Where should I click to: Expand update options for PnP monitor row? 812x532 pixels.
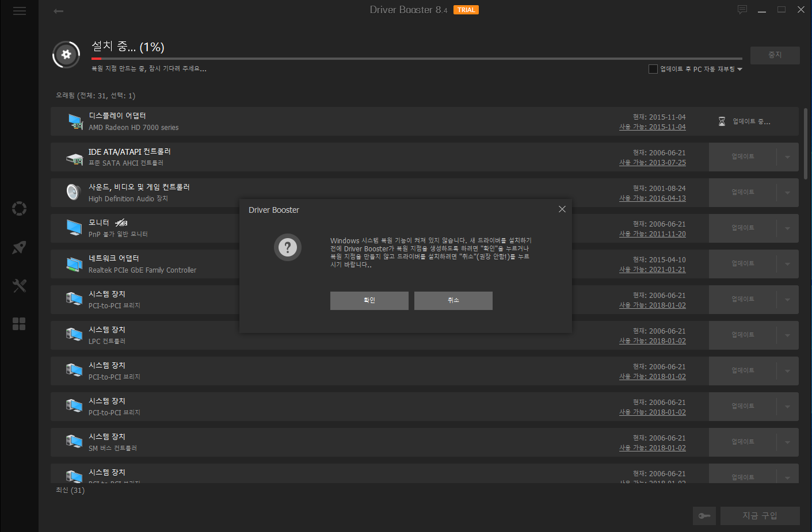[x=787, y=228]
